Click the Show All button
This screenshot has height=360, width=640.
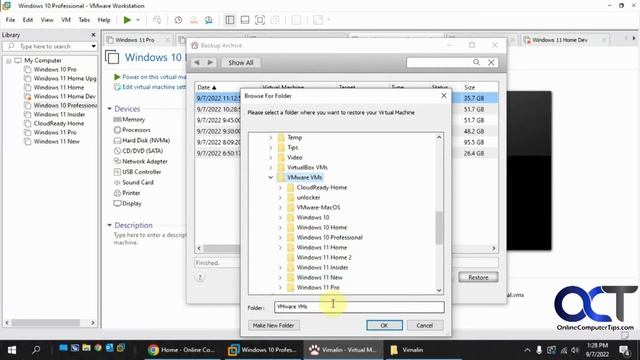click(241, 62)
